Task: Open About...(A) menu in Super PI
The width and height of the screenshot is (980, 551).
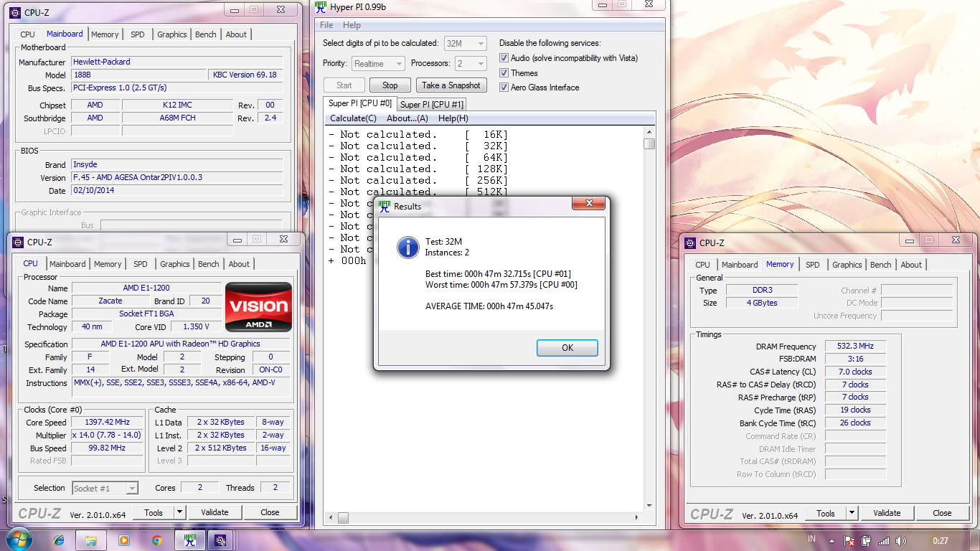Action: pos(407,118)
